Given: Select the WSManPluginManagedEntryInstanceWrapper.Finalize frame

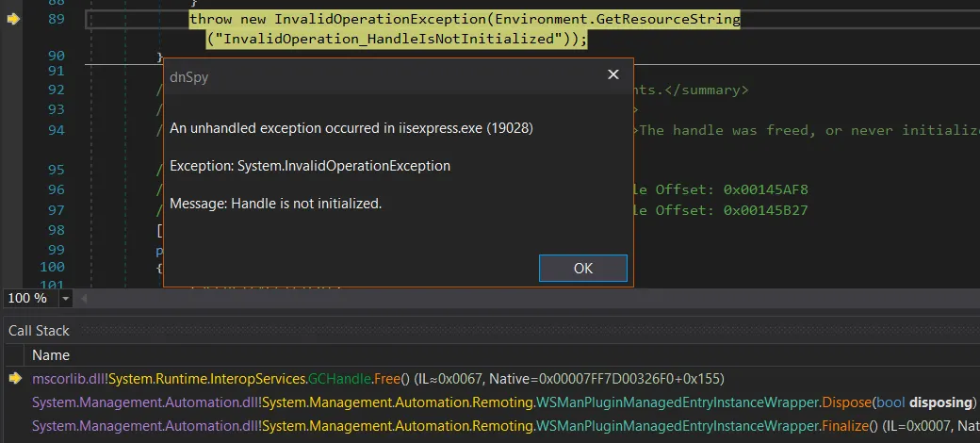Looking at the screenshot, I should point(471,425).
